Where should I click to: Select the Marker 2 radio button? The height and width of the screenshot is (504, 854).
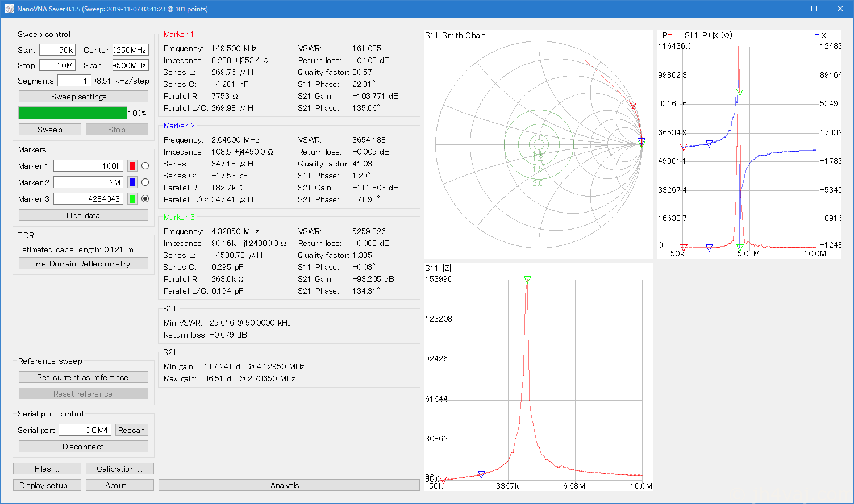145,182
